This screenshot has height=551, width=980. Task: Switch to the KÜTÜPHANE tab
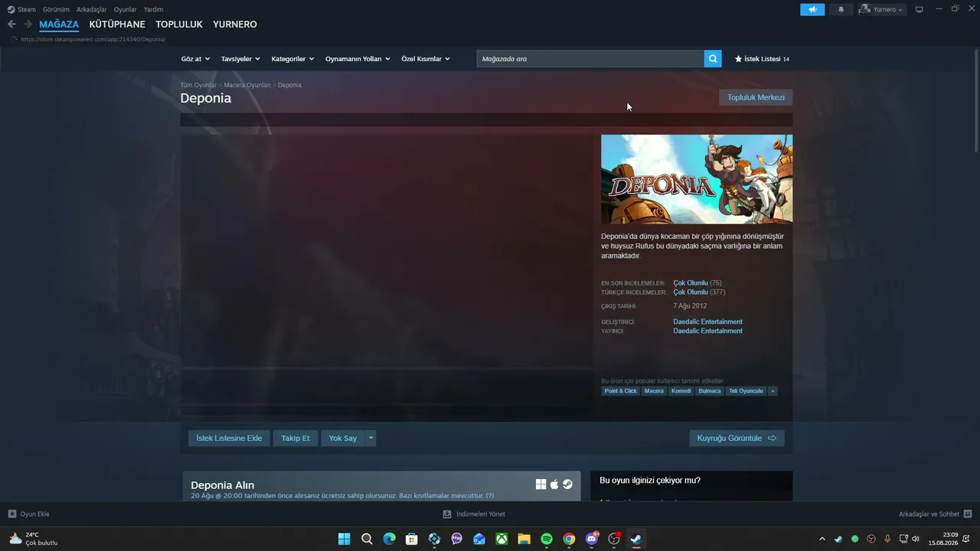117,24
